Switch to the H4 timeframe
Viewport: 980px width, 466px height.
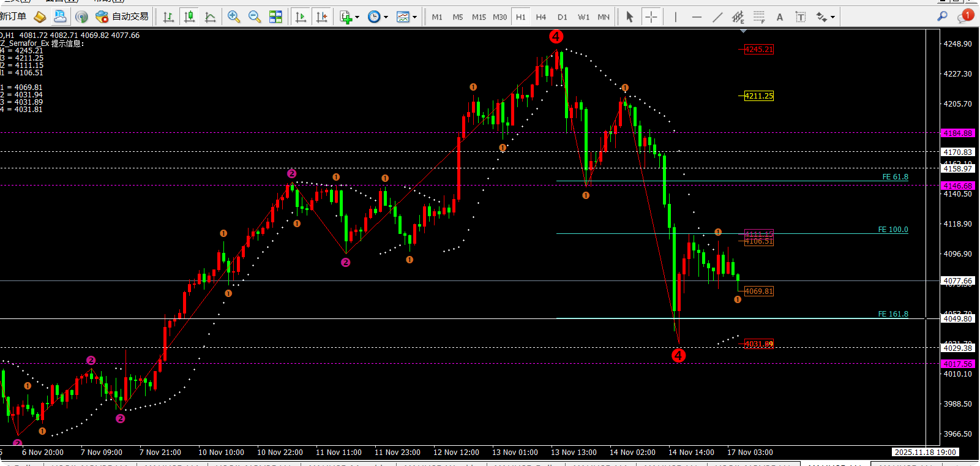541,17
